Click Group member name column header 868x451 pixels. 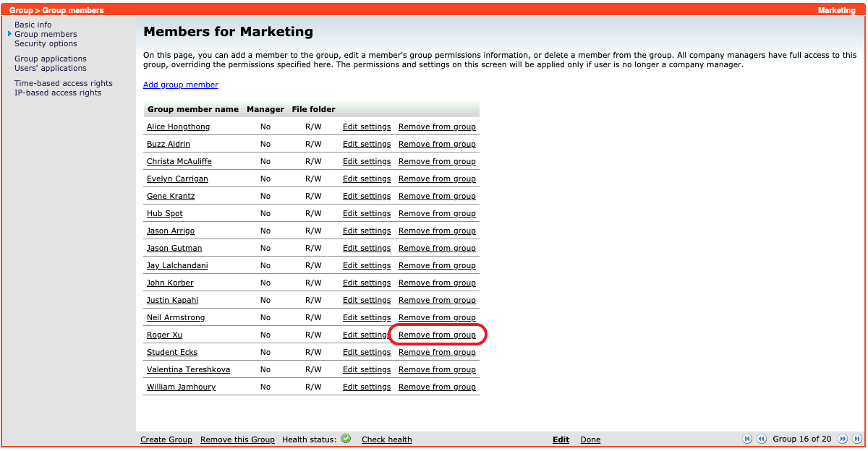click(x=193, y=109)
